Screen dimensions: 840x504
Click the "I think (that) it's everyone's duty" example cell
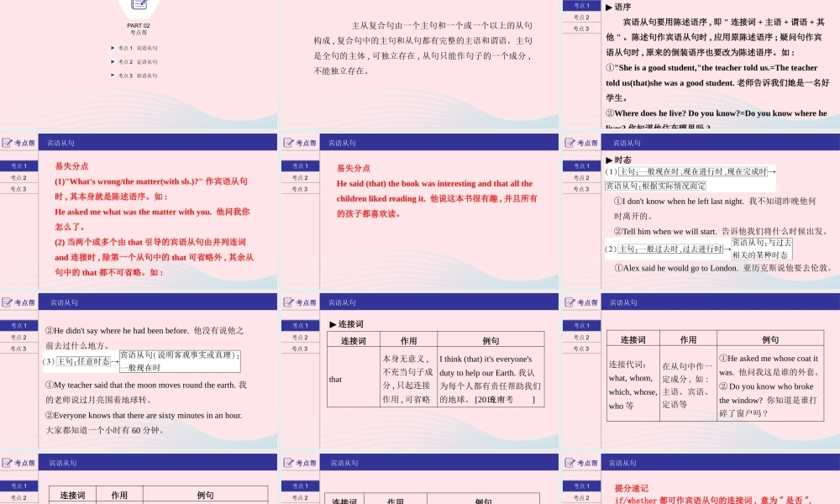491,379
